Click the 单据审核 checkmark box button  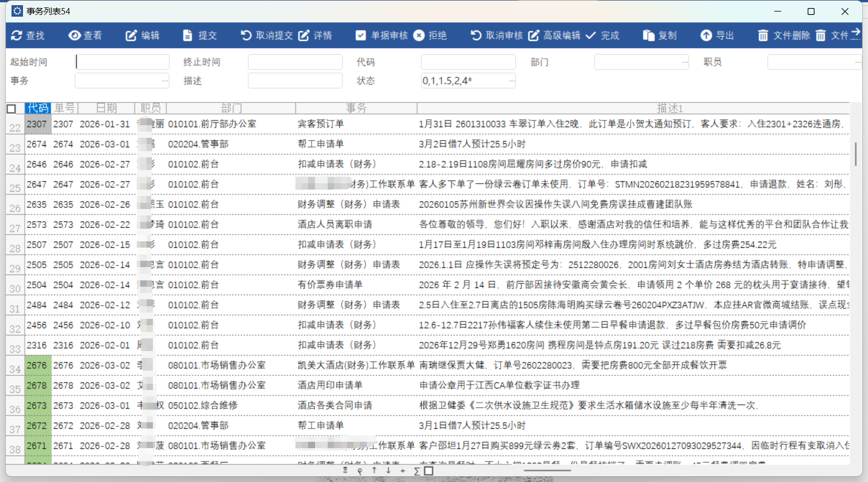click(x=360, y=36)
